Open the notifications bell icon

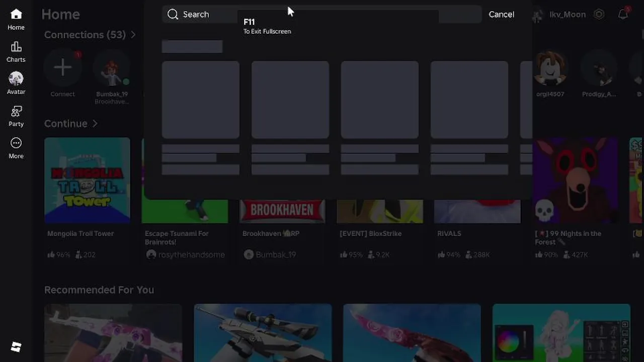tap(623, 14)
